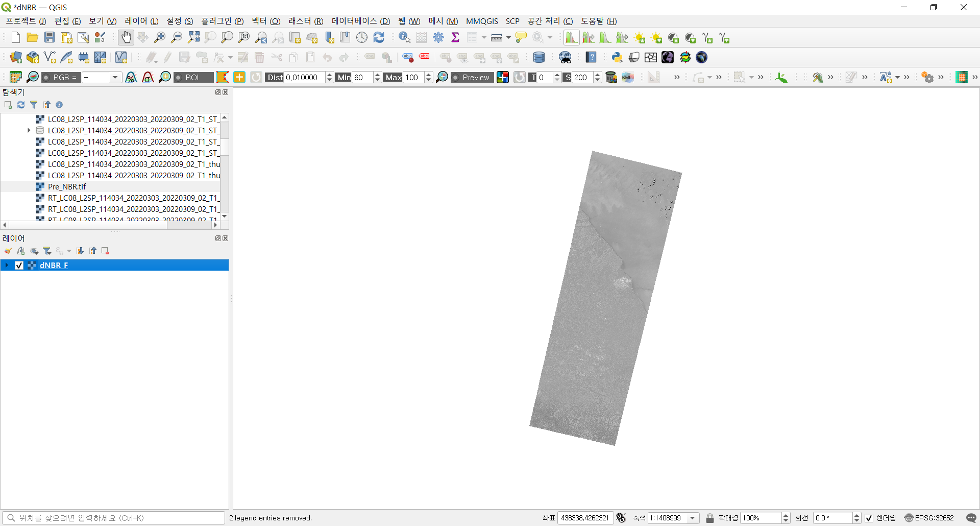The width and height of the screenshot is (980, 526).
Task: Refresh the map canvas
Action: click(379, 37)
